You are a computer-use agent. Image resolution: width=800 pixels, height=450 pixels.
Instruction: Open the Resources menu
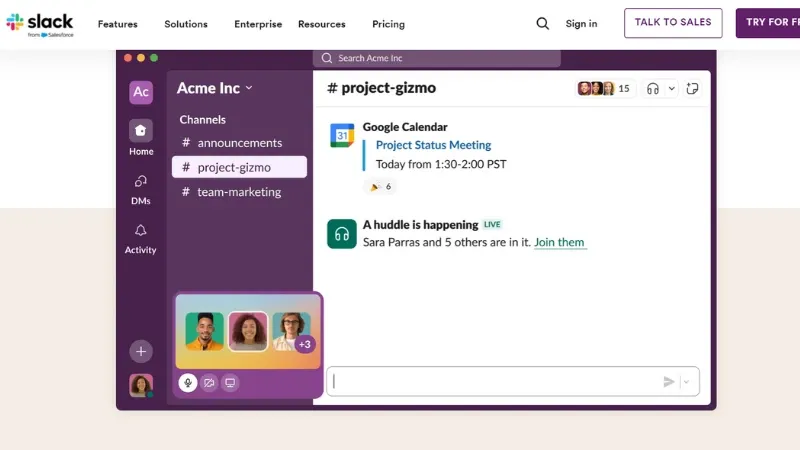(x=321, y=24)
